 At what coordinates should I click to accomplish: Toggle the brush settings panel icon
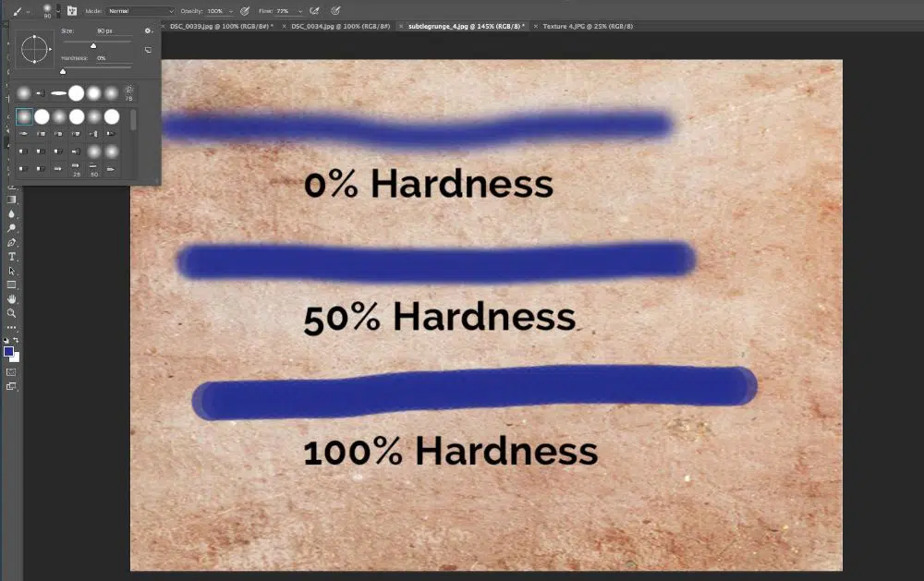[71, 11]
